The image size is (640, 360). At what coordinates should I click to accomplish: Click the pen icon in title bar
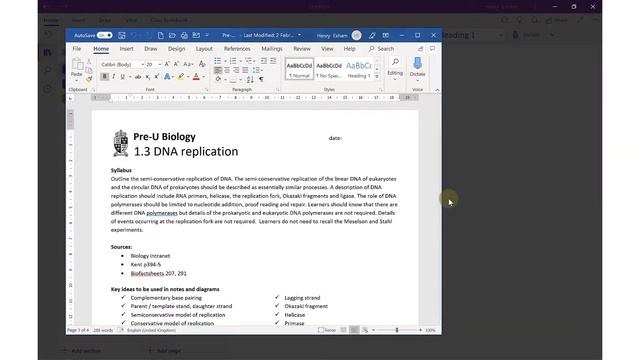click(x=372, y=36)
